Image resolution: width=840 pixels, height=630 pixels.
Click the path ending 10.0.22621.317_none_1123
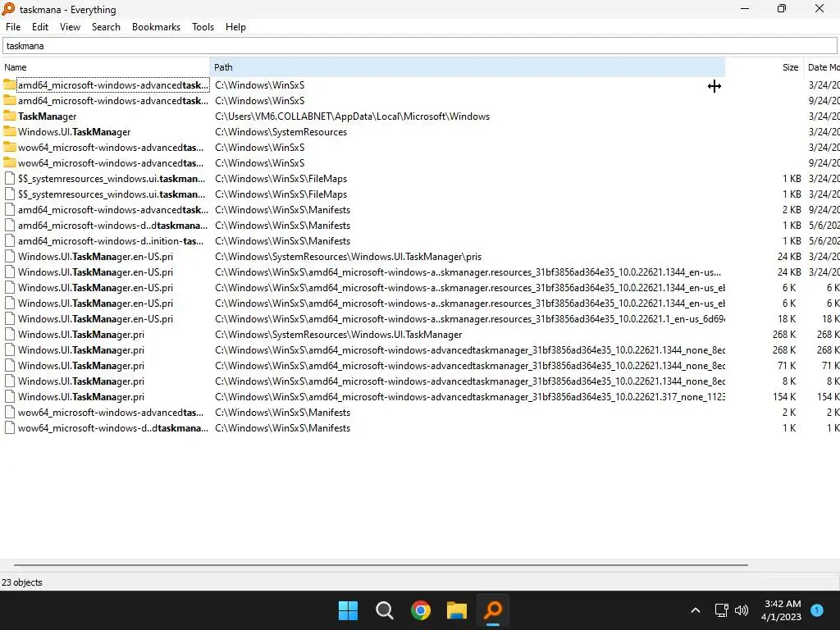point(470,397)
